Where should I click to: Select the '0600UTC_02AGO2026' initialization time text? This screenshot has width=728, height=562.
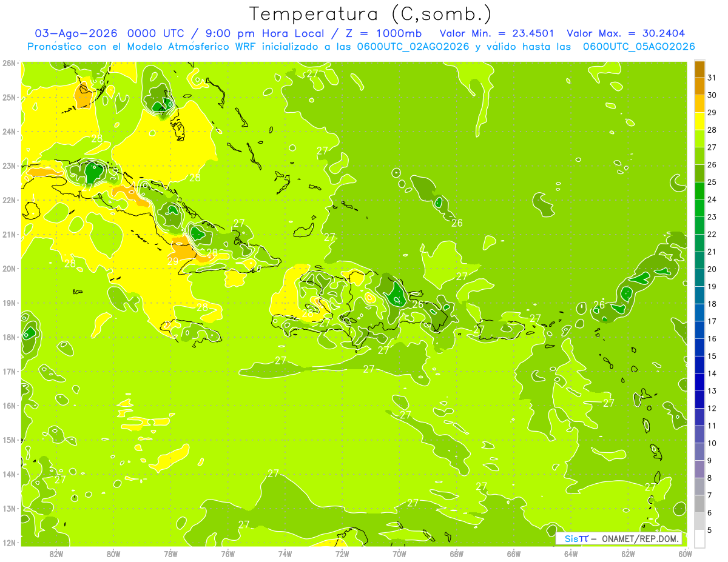click(413, 47)
